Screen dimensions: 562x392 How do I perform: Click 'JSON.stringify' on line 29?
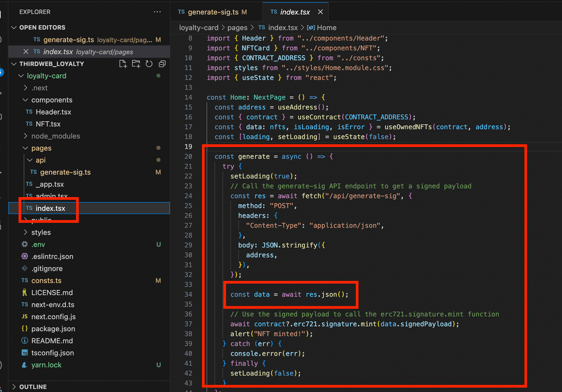pos(289,245)
